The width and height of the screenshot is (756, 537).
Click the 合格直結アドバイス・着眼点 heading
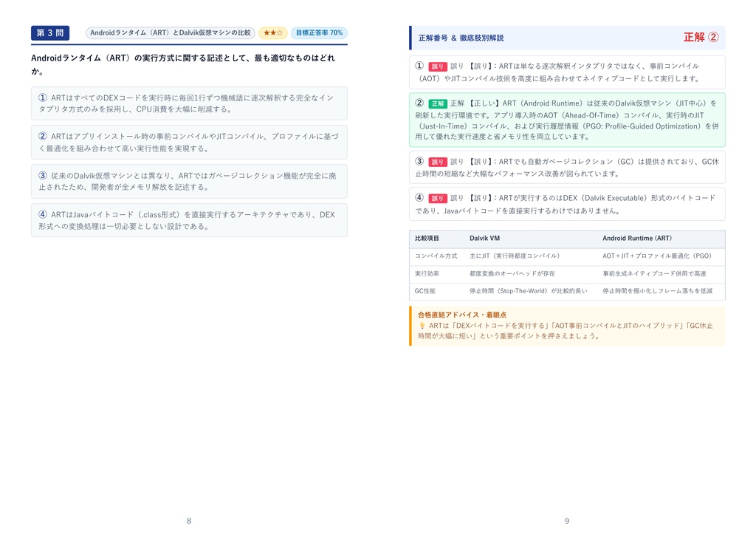point(462,315)
